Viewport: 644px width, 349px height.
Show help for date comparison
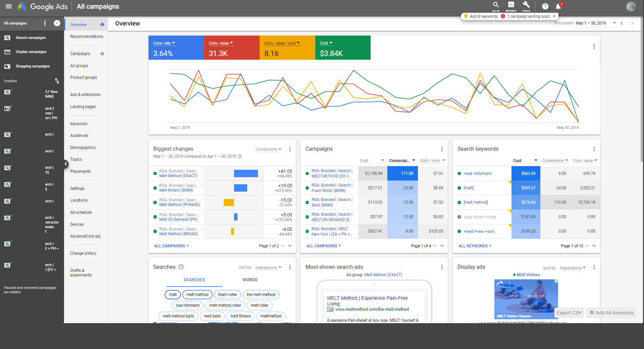(x=240, y=156)
